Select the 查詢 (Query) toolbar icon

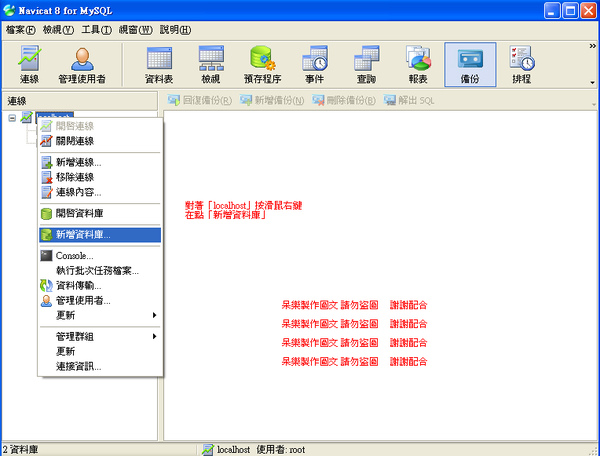(366, 64)
